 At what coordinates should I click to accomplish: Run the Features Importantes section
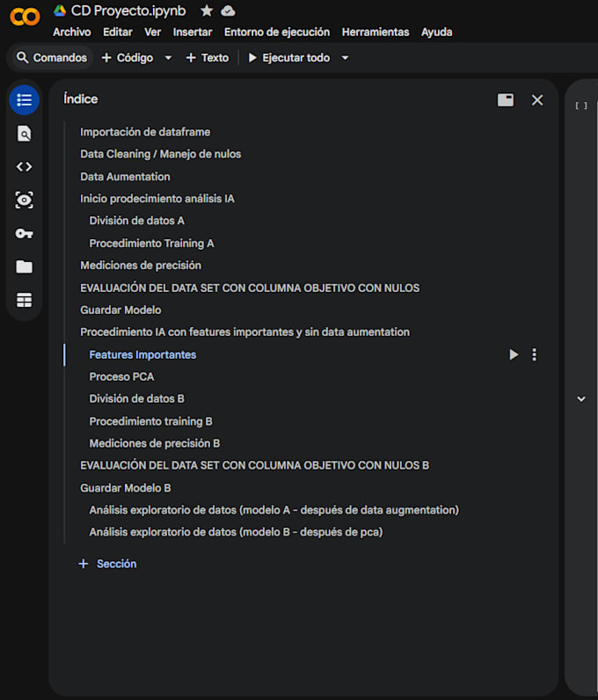point(514,354)
